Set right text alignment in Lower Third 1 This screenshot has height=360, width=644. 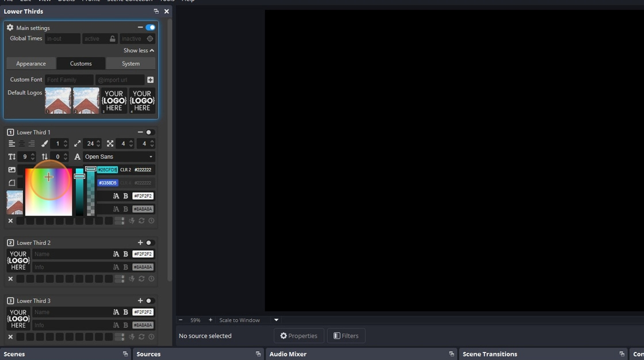(31, 143)
